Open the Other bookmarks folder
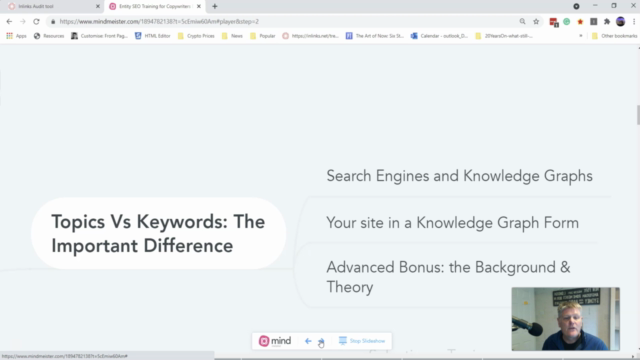 614,36
